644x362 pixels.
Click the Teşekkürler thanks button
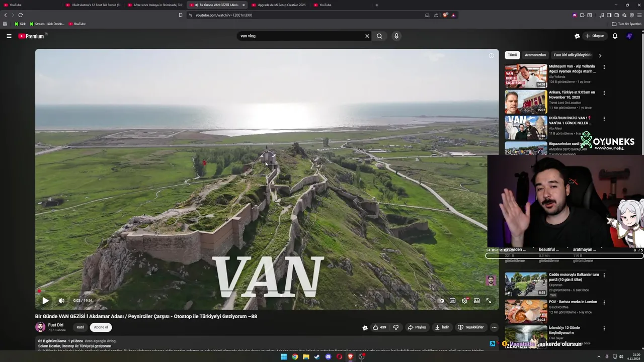click(x=471, y=327)
